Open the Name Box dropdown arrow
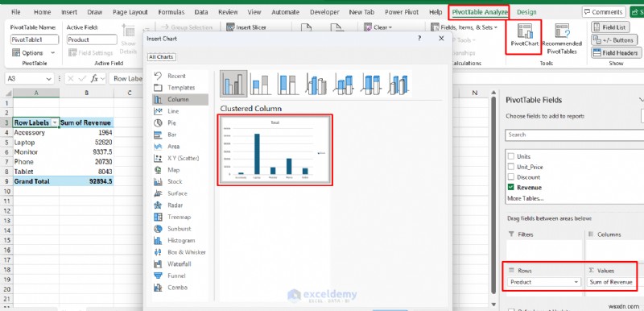The width and height of the screenshot is (644, 311). point(49,78)
